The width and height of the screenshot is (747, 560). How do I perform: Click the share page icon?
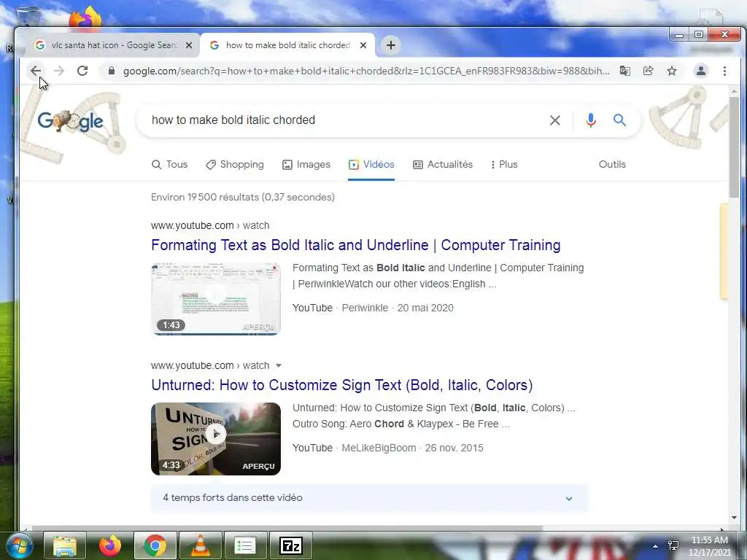(648, 71)
